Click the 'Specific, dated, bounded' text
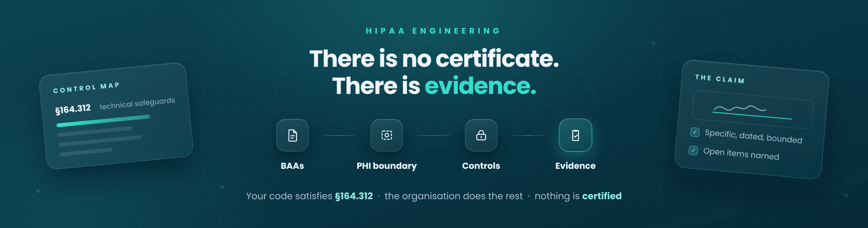 (754, 136)
